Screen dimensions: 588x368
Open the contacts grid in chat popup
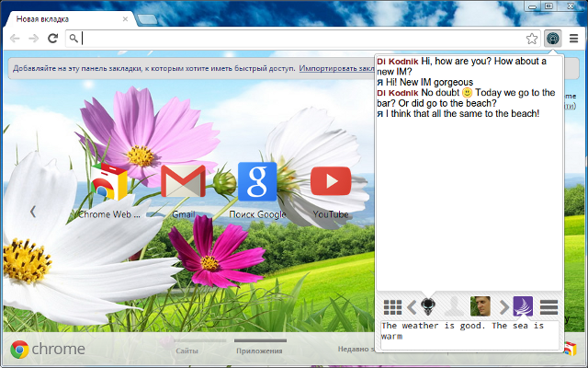click(x=392, y=307)
